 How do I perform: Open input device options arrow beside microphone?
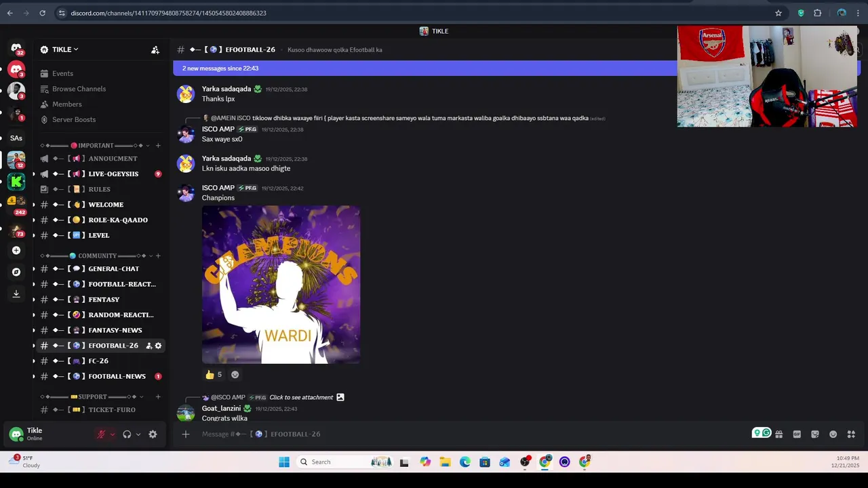112,434
